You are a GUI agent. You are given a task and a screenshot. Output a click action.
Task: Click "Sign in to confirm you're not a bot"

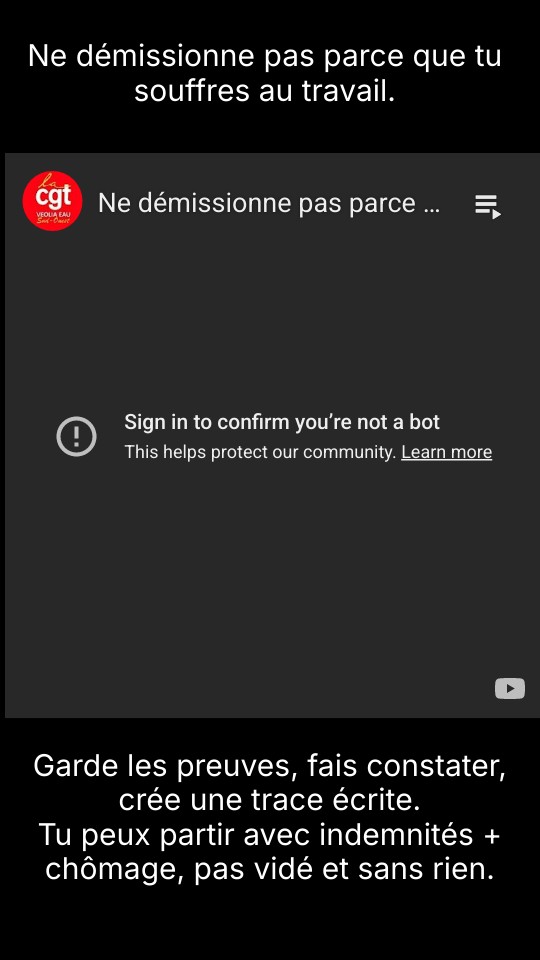(282, 422)
